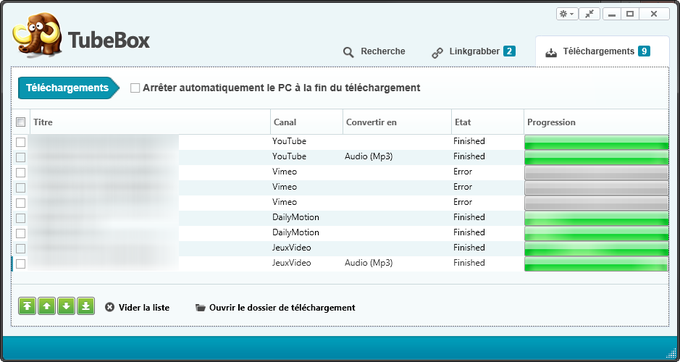680x362 pixels.
Task: Move selected download up one position
Action: (46, 307)
